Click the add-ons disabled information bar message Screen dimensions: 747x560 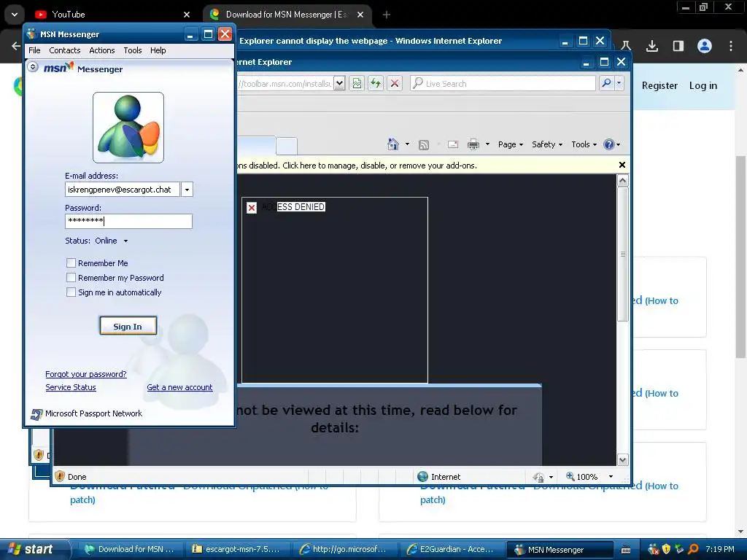[x=357, y=166]
